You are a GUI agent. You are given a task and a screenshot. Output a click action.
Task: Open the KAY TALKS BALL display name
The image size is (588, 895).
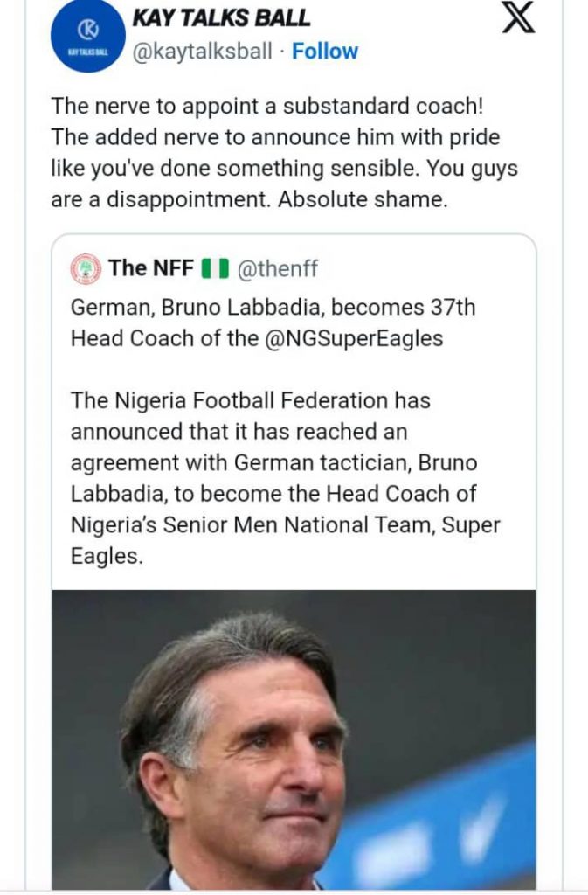tap(221, 17)
